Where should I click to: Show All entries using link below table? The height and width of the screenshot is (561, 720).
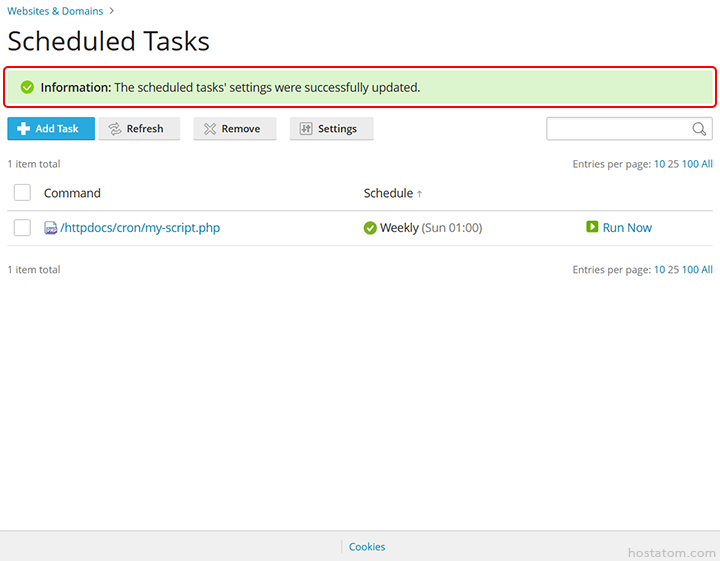(707, 270)
